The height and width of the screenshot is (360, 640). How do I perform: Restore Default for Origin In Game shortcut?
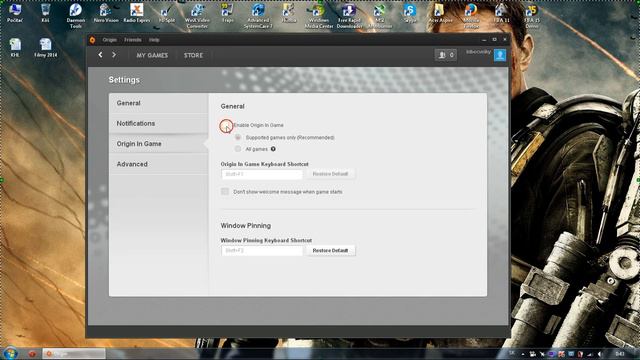[x=330, y=174]
